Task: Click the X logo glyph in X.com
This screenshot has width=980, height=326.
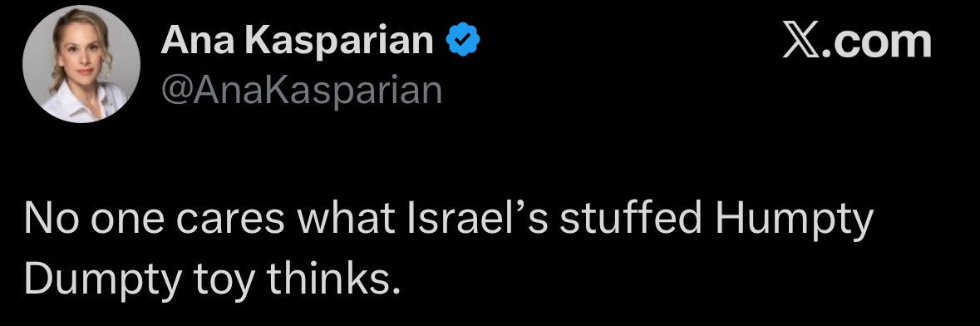Action: click(x=802, y=42)
